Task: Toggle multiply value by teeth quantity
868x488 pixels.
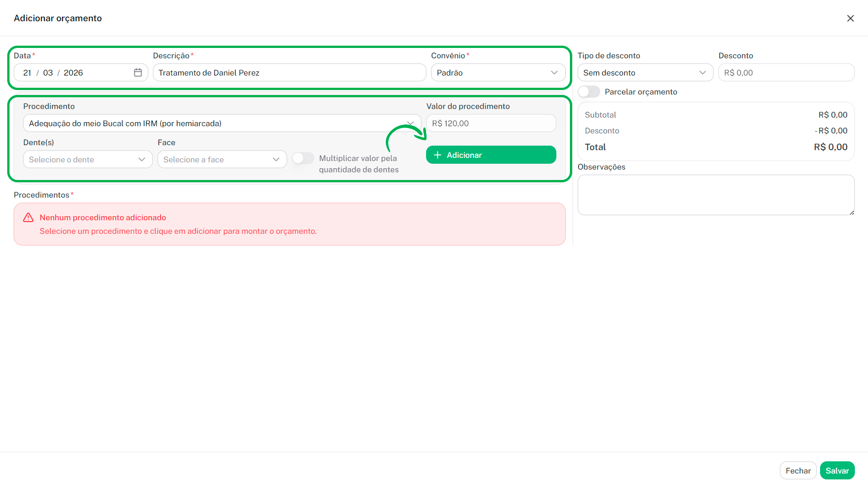Action: [303, 158]
